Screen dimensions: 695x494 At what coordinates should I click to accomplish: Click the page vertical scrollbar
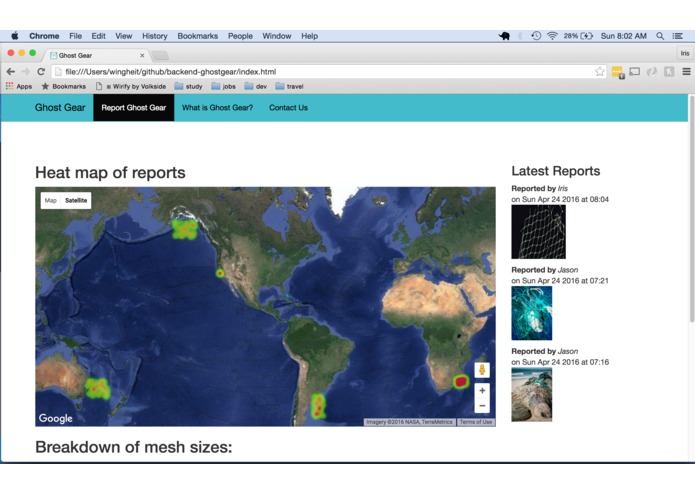[691, 208]
